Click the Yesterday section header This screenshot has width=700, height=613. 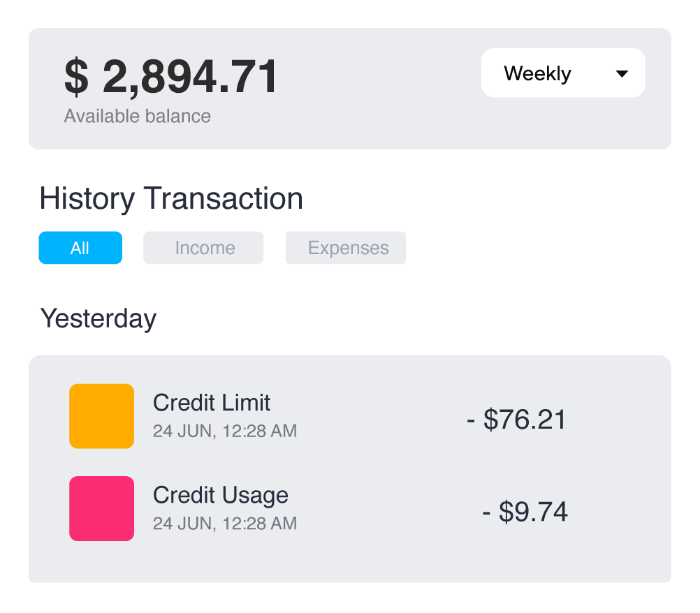point(99,318)
